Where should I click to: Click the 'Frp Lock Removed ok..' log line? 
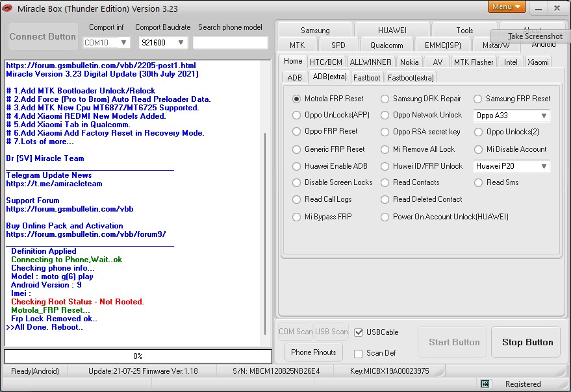[54, 319]
